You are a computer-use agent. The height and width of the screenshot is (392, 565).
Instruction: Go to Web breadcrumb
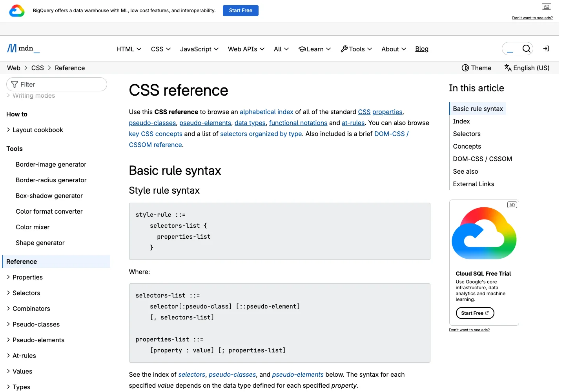pos(14,68)
